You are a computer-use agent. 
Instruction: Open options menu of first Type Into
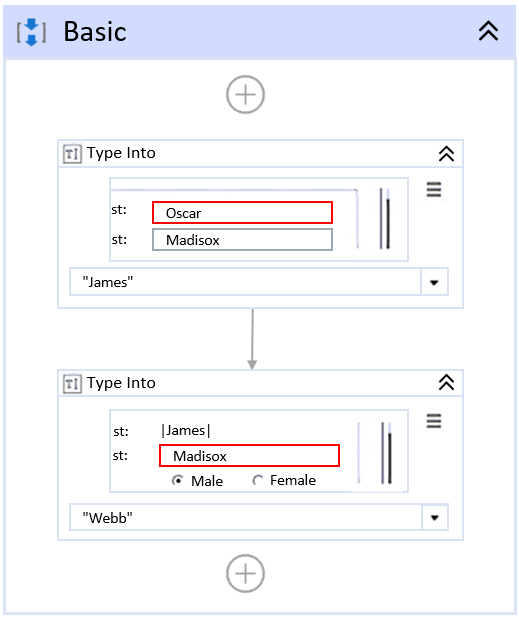click(x=434, y=190)
